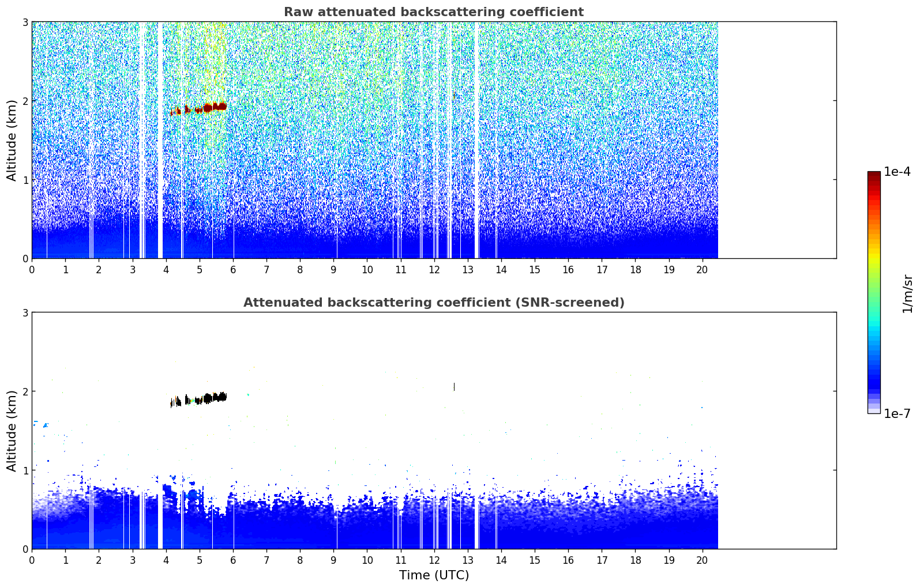The width and height of the screenshot is (920, 588).
Task: Click the '1e-7' colorbar minimum label
Action: 898,414
